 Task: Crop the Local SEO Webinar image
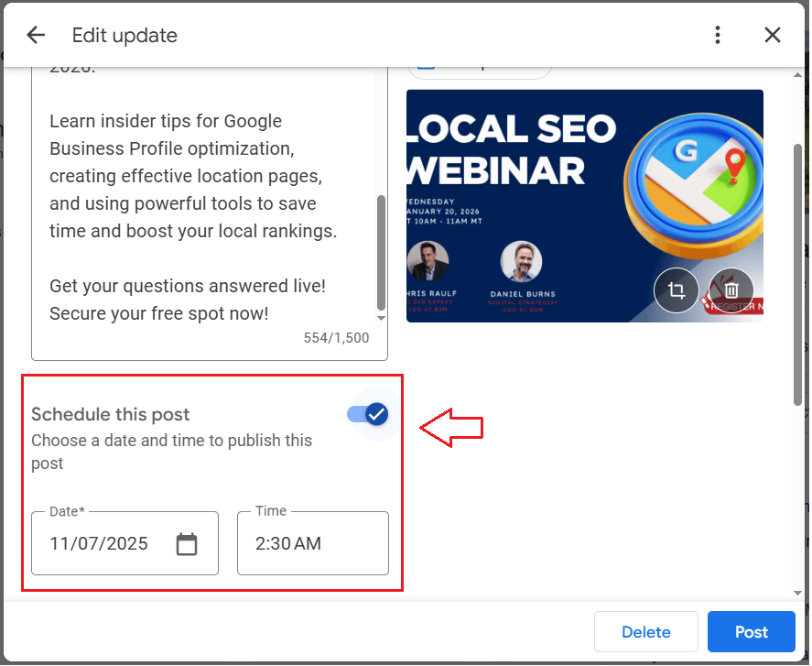[677, 290]
